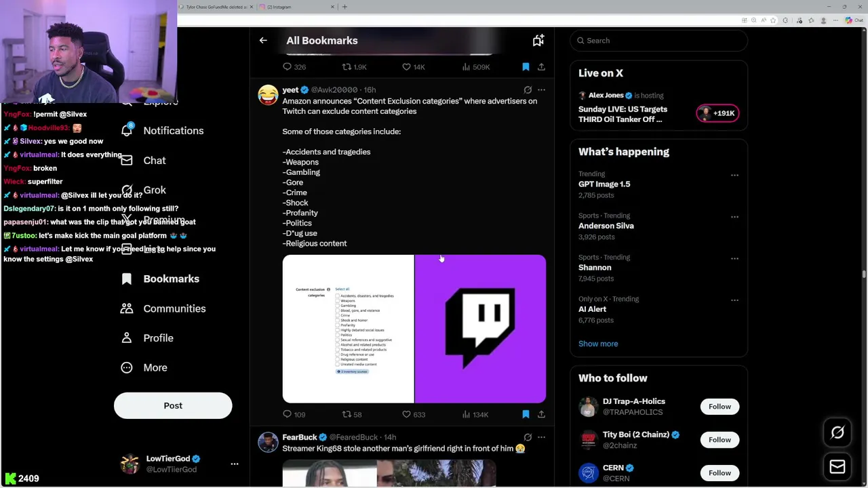Click the Post button
868x488 pixels.
click(173, 405)
